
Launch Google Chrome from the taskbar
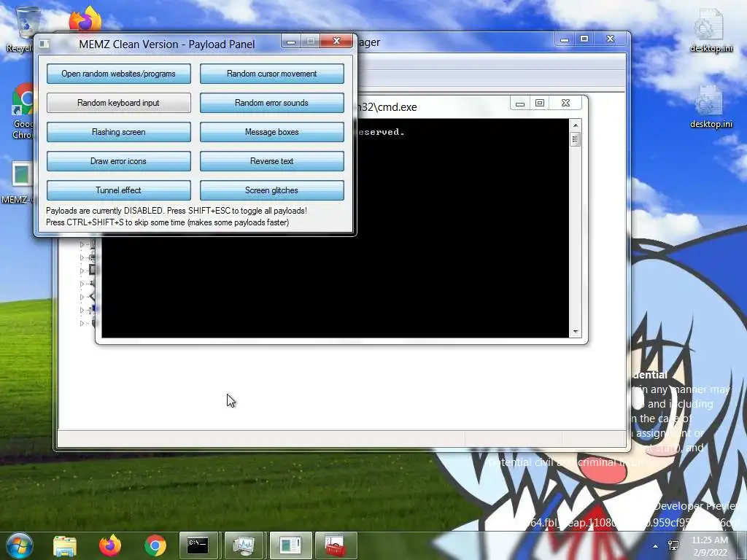[155, 545]
